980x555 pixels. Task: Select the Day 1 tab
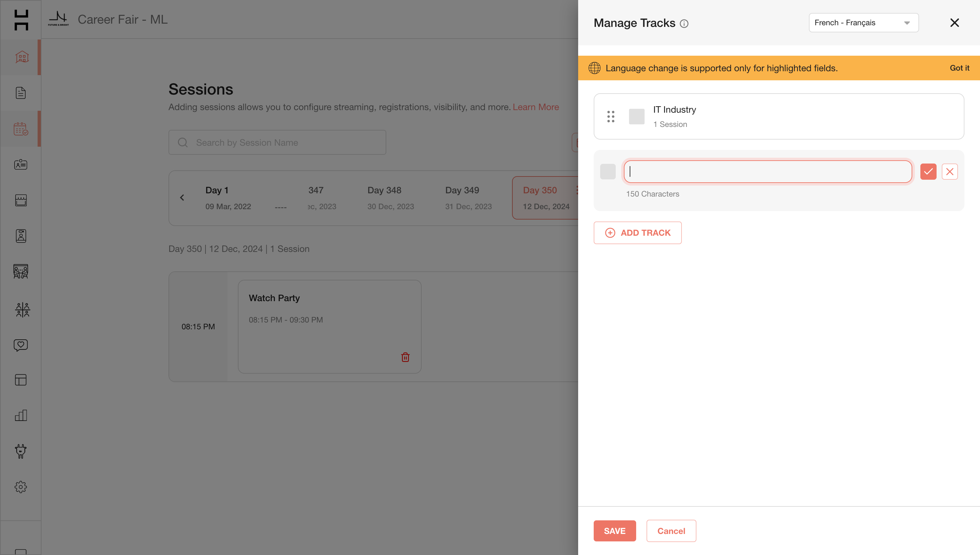[228, 198]
